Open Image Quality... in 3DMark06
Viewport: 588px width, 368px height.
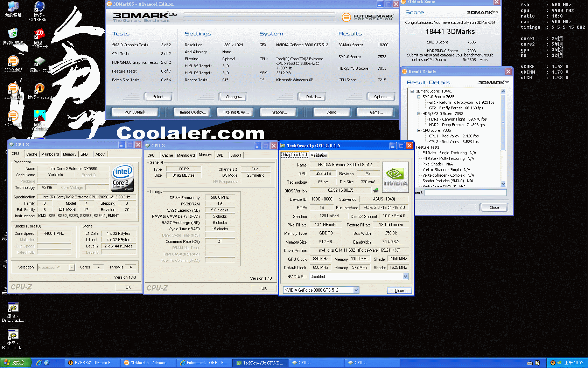[x=192, y=112]
